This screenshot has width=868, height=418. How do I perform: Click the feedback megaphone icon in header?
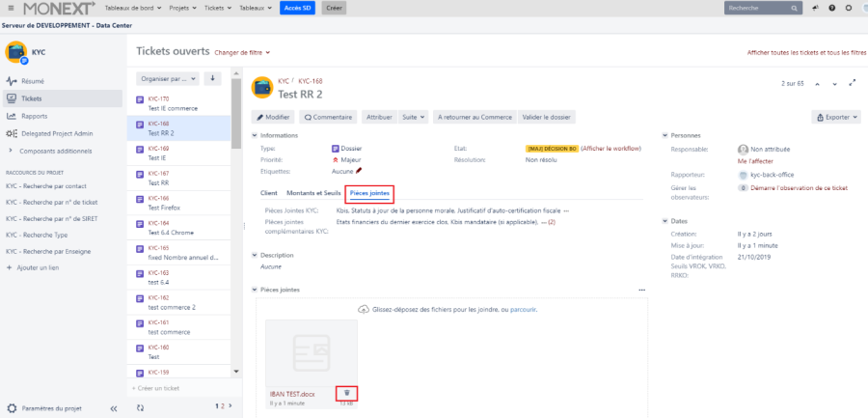[815, 8]
